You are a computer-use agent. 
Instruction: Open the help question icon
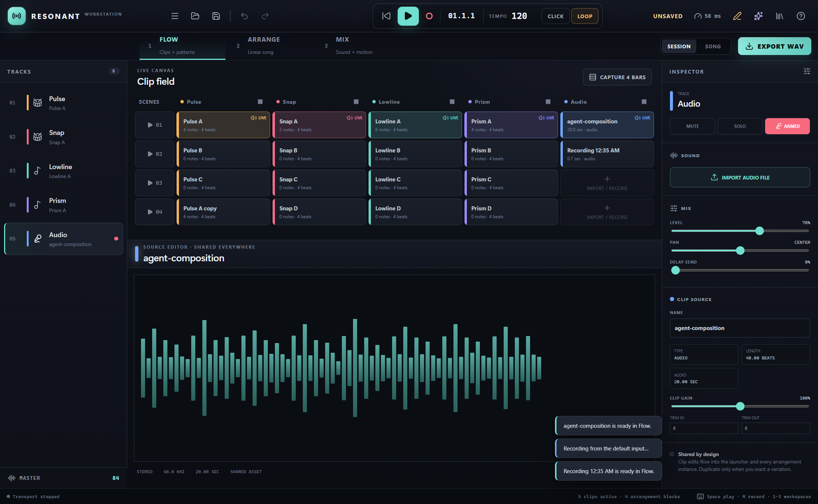click(x=801, y=16)
